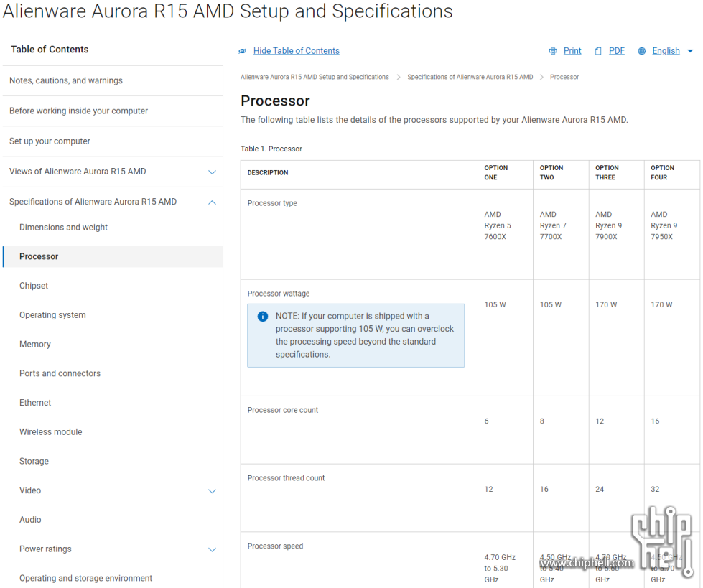Click the Processor type row label
Image resolution: width=703 pixels, height=588 pixels.
(x=272, y=203)
